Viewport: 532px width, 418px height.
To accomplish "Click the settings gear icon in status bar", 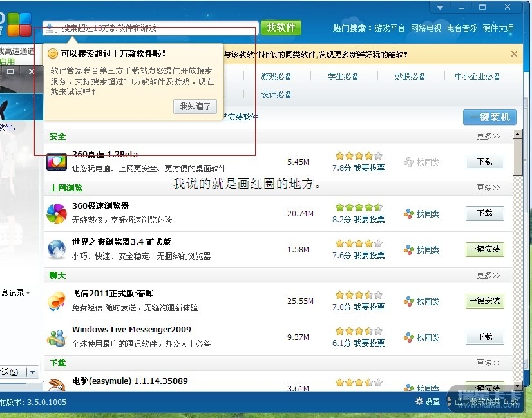I will pyautogui.click(x=419, y=402).
